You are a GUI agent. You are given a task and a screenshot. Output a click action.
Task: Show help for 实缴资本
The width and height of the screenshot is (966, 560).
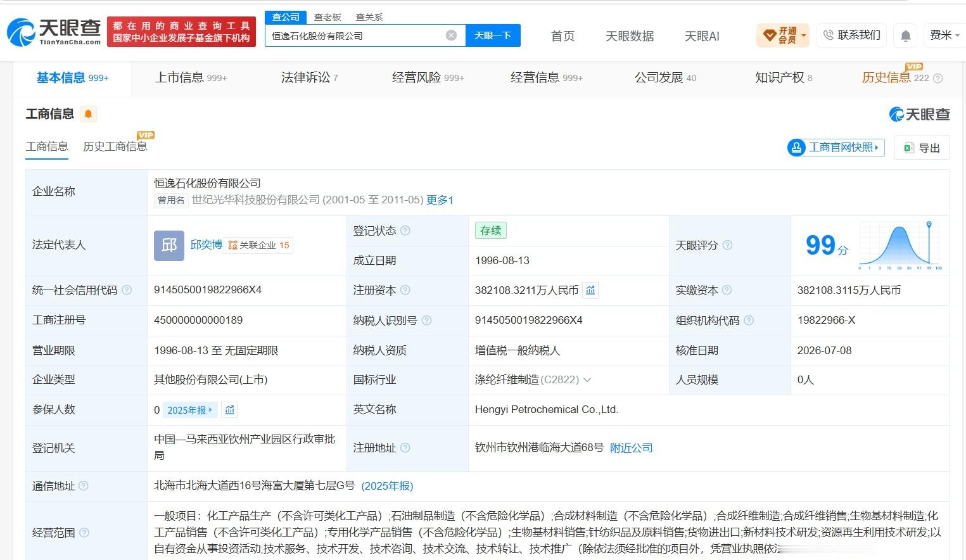pyautogui.click(x=727, y=290)
